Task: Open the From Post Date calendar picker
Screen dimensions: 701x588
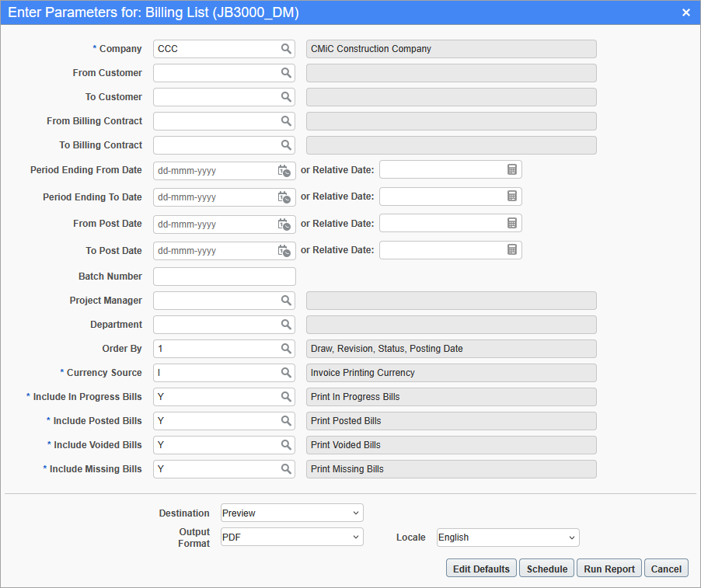Action: pyautogui.click(x=285, y=223)
